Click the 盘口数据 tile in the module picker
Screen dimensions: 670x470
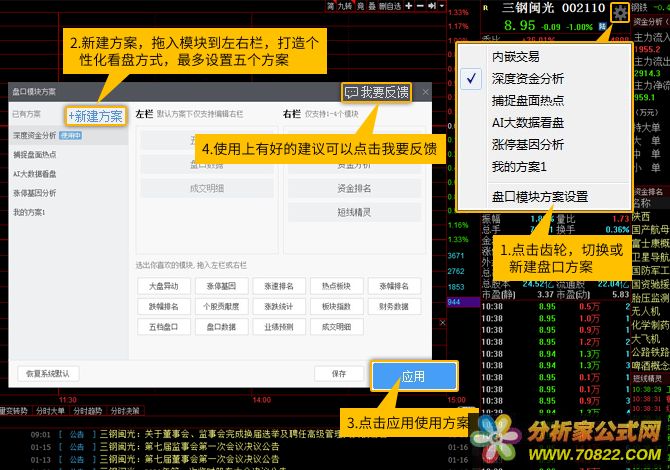[x=221, y=327]
